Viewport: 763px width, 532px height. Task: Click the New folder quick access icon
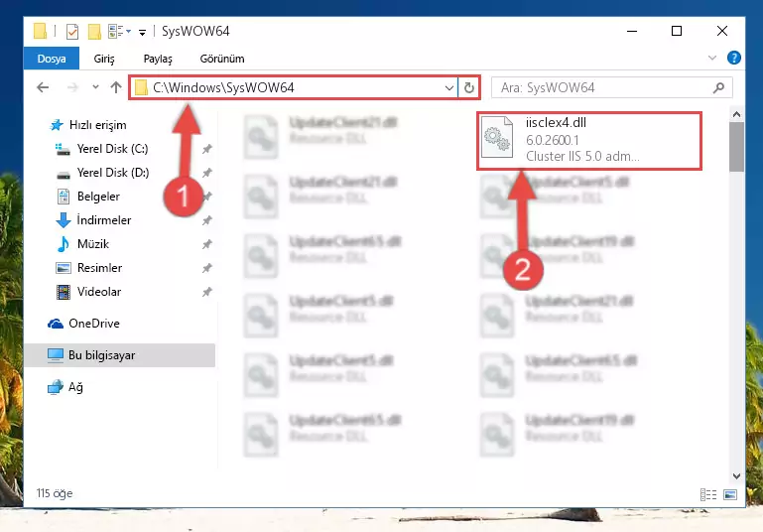pyautogui.click(x=94, y=31)
